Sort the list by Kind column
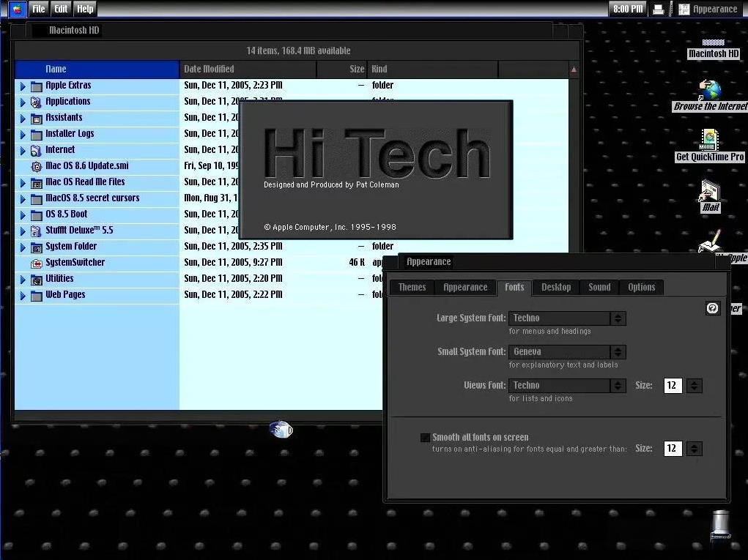The image size is (748, 560). pos(432,69)
